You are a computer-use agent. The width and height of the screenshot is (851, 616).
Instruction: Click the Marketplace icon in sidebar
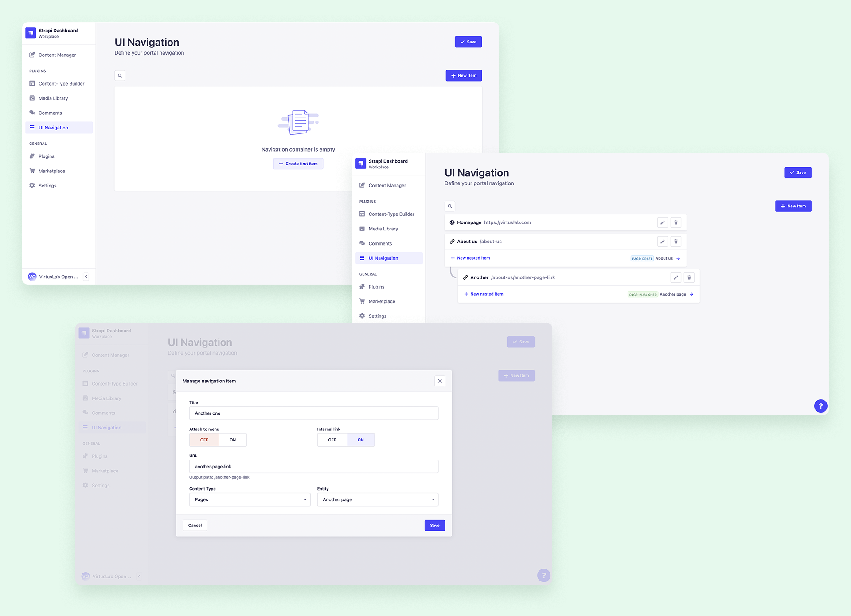pyautogui.click(x=32, y=171)
